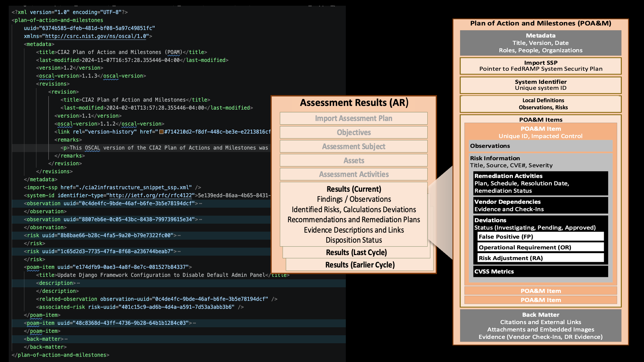Viewport: 644px width, 362px height.
Task: Select the Operational Requirement (OR) box
Action: 540,247
